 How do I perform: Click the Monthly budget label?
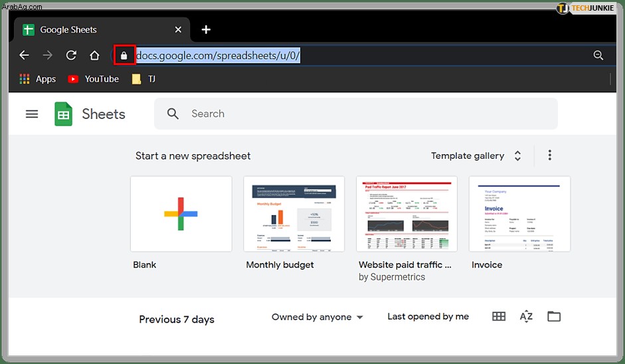click(x=280, y=265)
